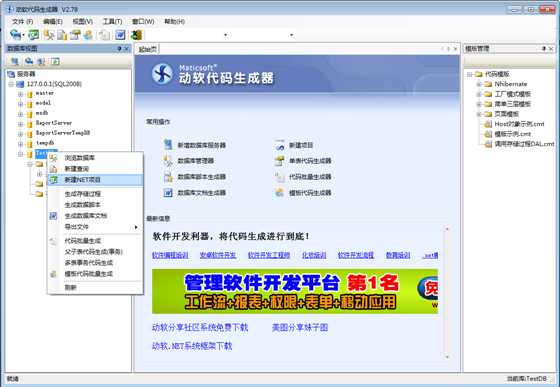
Task: Click the 代码批量生成器 icon on start page
Action: click(279, 177)
